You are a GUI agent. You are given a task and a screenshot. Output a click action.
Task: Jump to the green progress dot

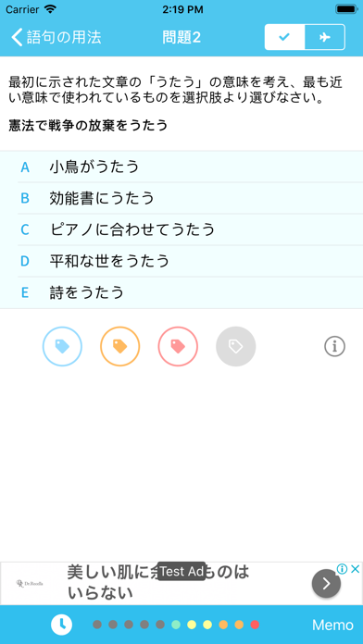click(x=176, y=625)
